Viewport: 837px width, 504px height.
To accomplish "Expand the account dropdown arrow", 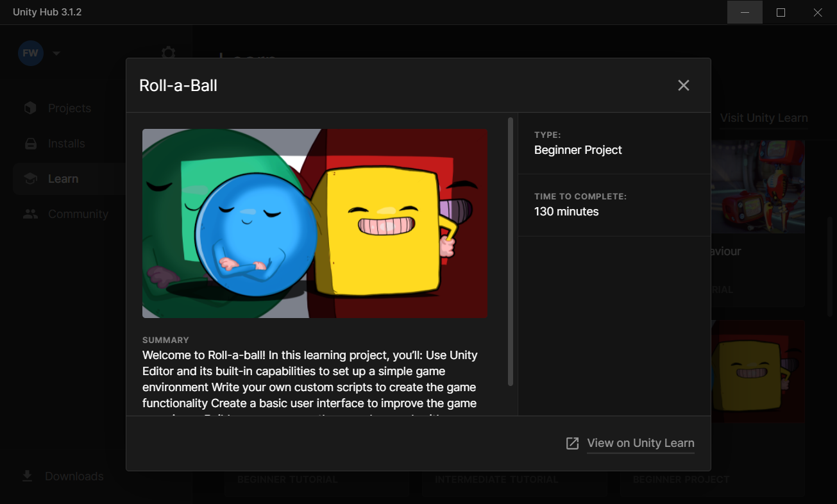I will [56, 53].
